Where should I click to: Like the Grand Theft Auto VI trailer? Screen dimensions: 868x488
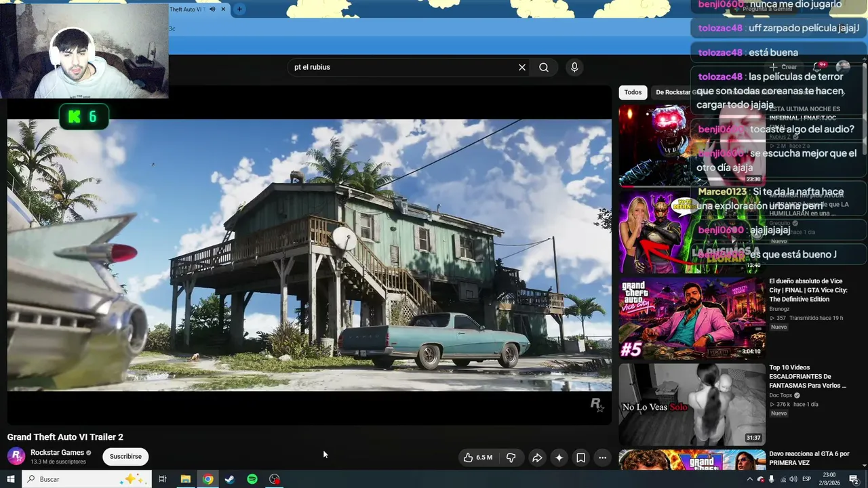click(x=477, y=457)
